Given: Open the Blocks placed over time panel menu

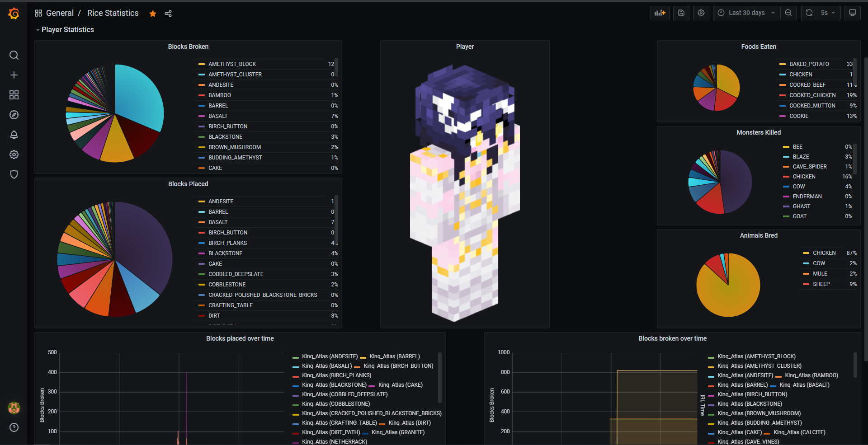Looking at the screenshot, I should pos(240,338).
